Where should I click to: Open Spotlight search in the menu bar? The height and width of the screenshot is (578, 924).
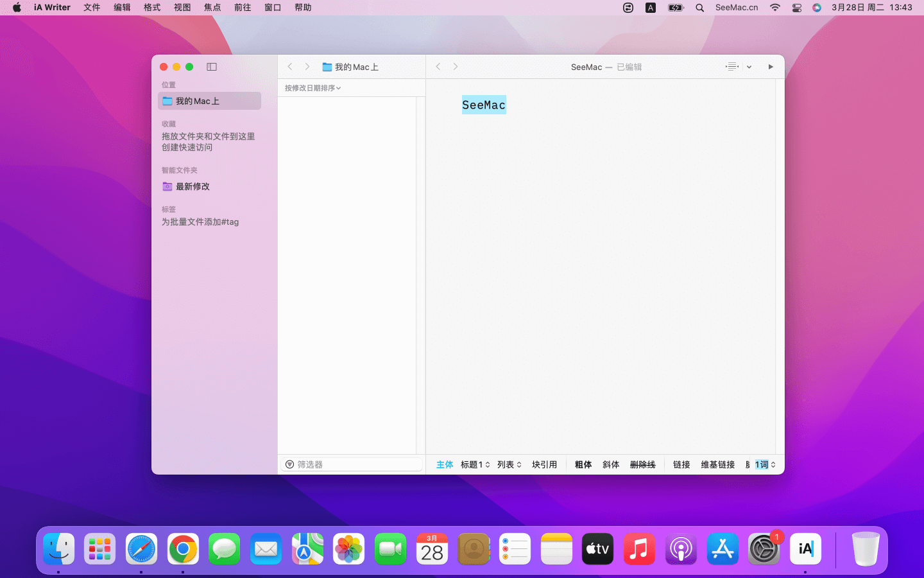click(700, 8)
